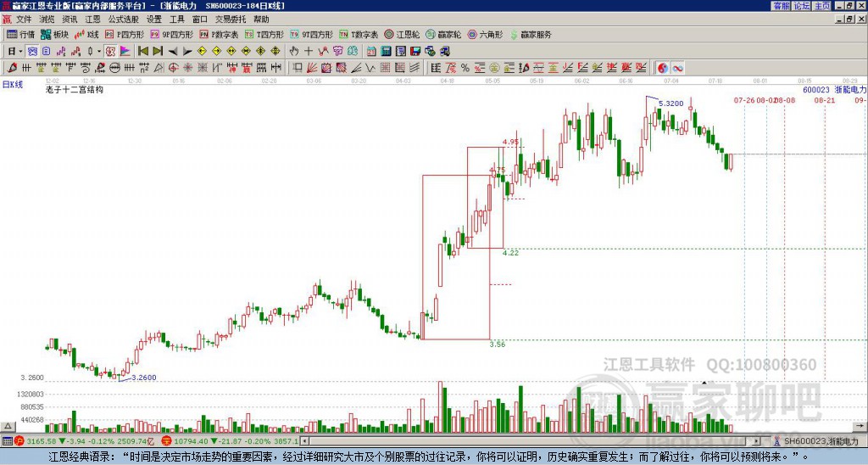Click horizontal scrollbar left arrow
This screenshot has height=465, width=868.
click(x=304, y=441)
